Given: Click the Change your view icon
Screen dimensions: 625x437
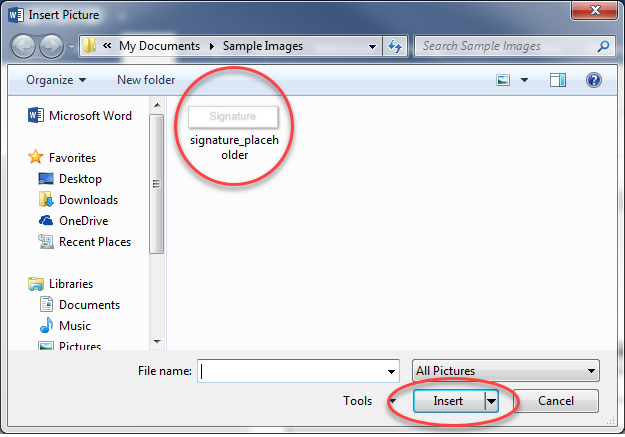Looking at the screenshot, I should point(506,80).
